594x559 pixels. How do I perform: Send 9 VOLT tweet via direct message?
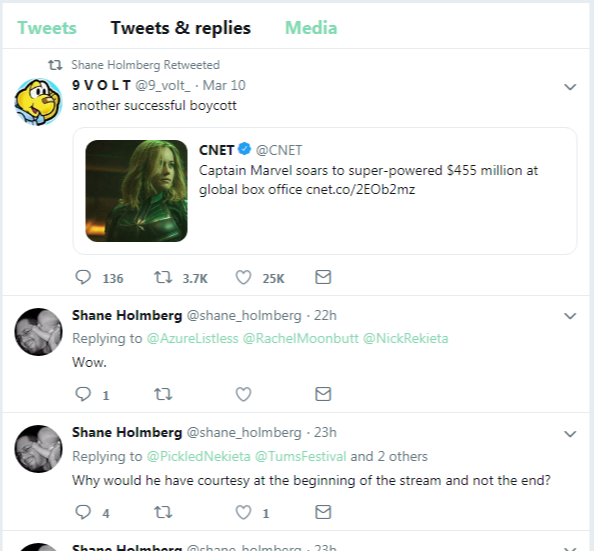coord(323,277)
